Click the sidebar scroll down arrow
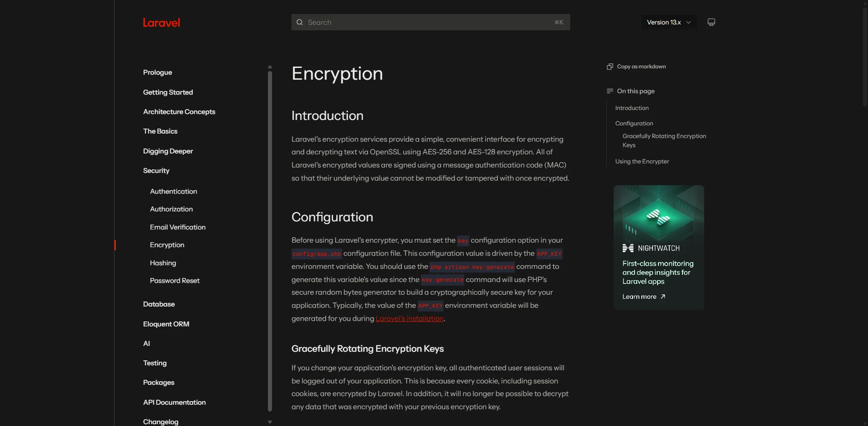 [x=270, y=422]
